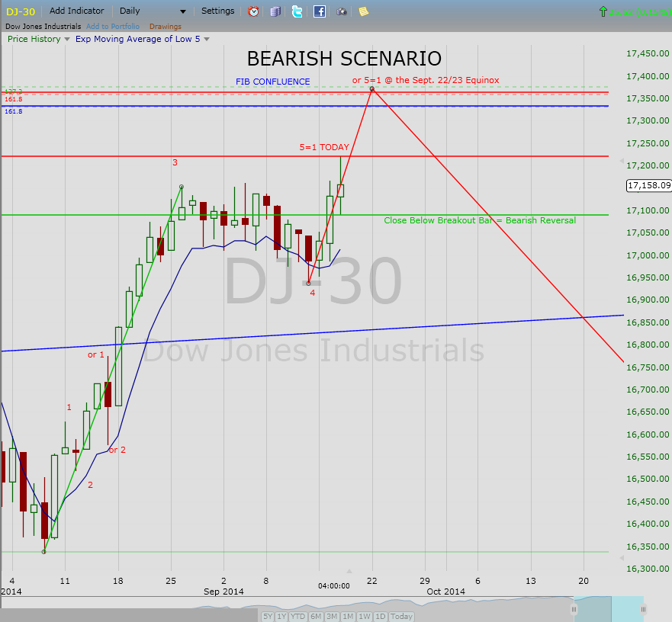Click the Exp Moving Average of Low 5 label

coord(137,39)
